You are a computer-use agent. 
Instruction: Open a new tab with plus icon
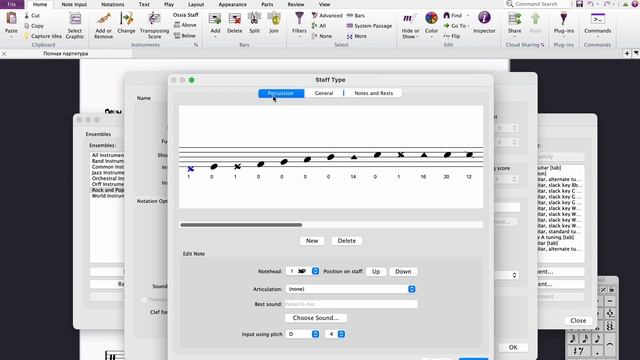tap(627, 53)
